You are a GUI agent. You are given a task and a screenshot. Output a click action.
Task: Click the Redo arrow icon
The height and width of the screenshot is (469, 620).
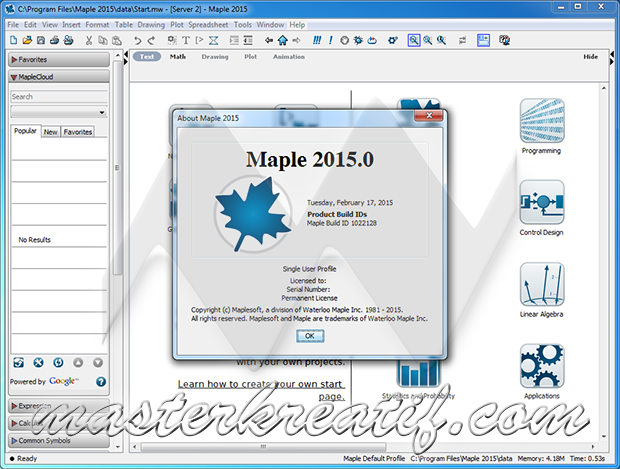(151, 40)
